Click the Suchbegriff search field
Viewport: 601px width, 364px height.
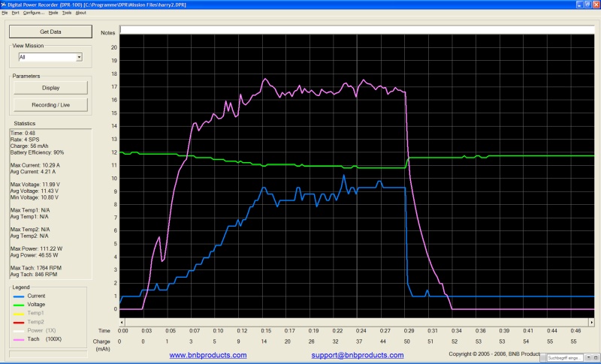point(566,358)
